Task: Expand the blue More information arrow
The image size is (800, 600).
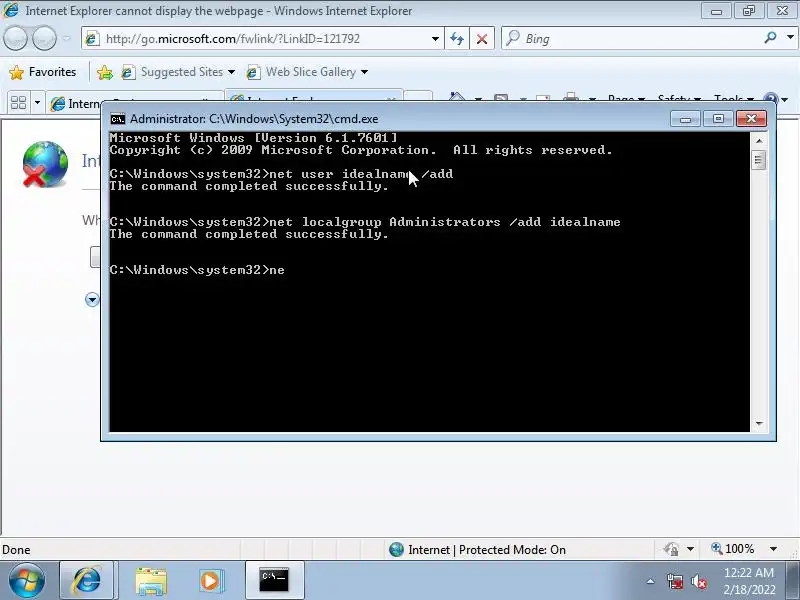Action: [x=92, y=299]
